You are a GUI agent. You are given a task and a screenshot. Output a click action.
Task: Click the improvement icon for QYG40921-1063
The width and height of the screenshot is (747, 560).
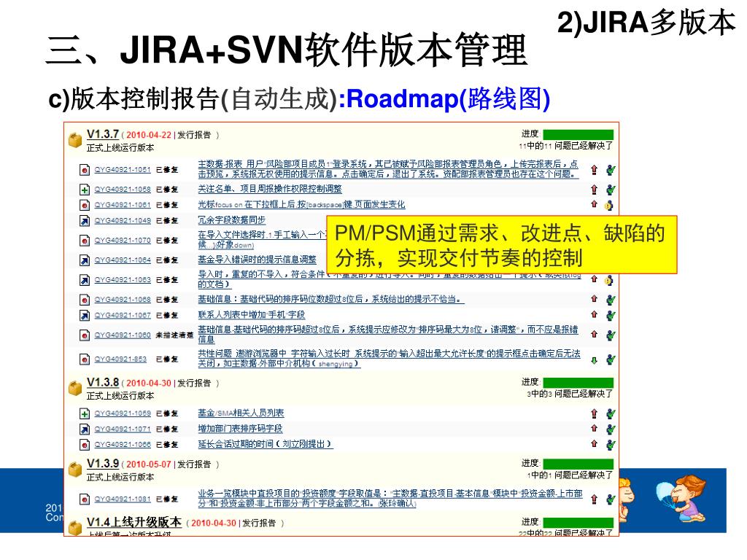85,280
